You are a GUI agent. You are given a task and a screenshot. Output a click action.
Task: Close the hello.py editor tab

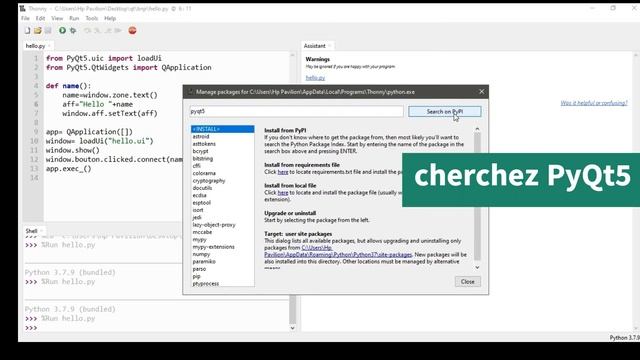49,46
